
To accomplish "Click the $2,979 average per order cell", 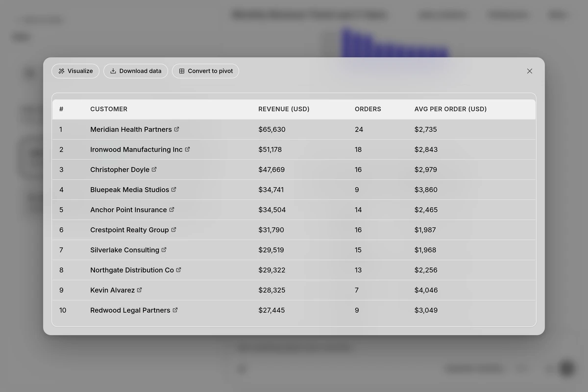I will [x=426, y=170].
